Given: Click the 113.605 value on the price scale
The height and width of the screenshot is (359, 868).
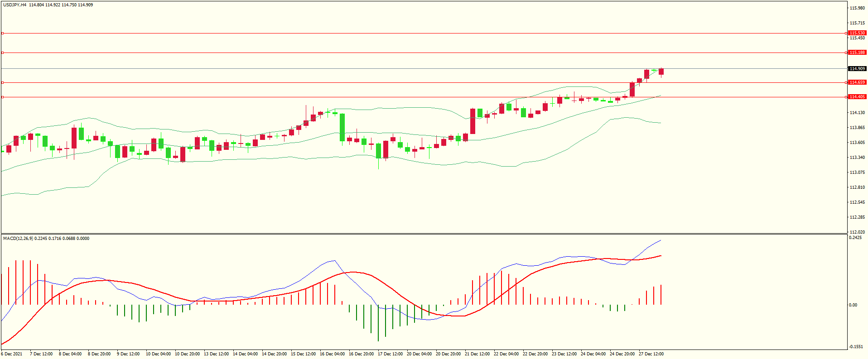Looking at the screenshot, I should (x=858, y=143).
